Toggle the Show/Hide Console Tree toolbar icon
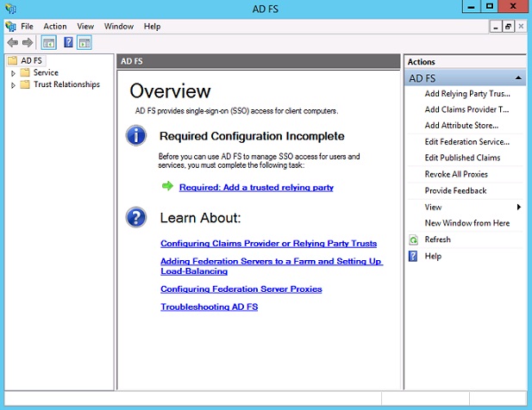 click(49, 43)
